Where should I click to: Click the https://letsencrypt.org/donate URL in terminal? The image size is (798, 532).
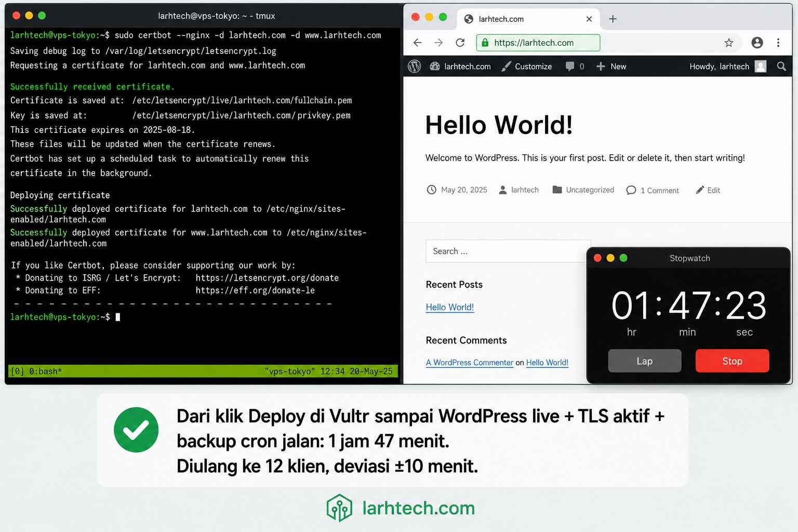267,278
